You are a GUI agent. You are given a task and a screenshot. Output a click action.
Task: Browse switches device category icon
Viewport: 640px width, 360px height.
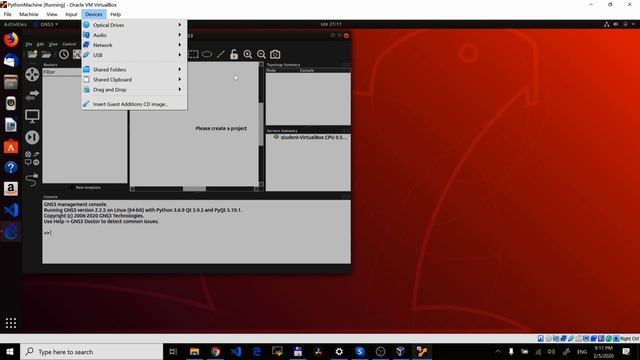pos(32,95)
